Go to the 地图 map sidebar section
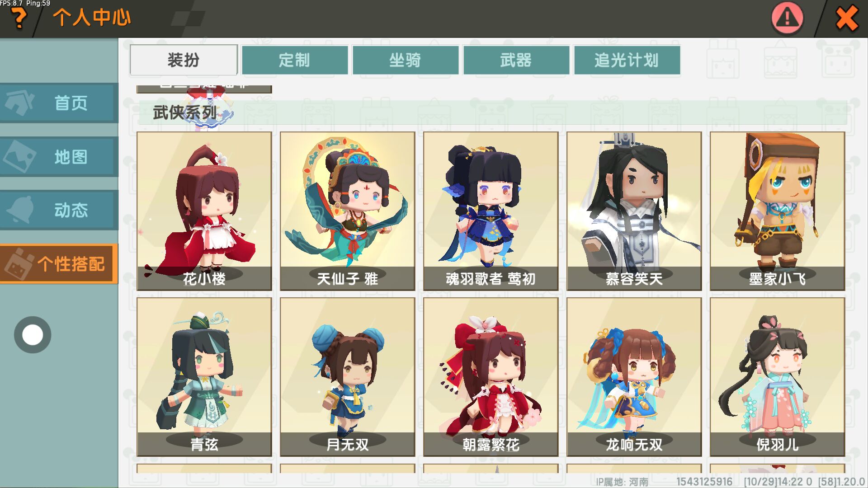This screenshot has width=868, height=488. point(59,157)
